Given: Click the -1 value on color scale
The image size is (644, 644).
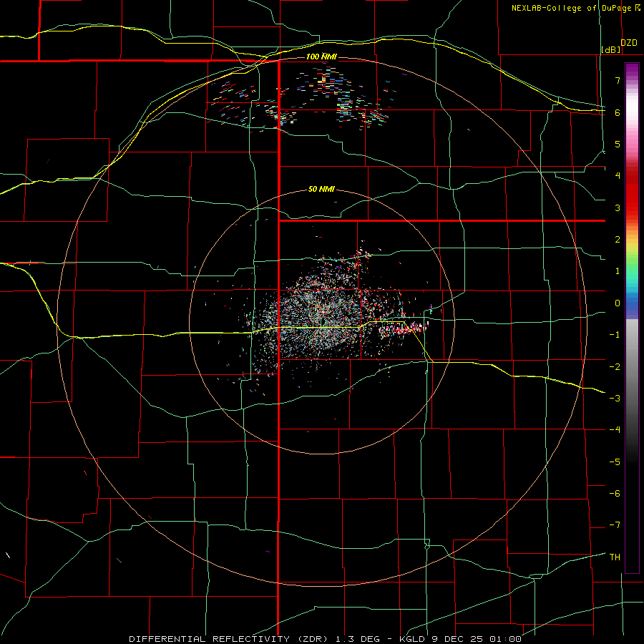Looking at the screenshot, I should pos(615,334).
